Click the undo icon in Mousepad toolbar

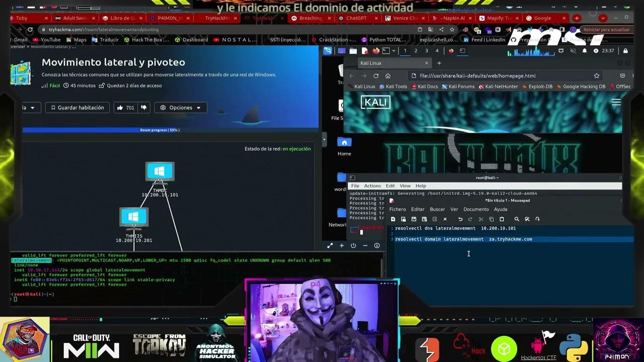460,219
